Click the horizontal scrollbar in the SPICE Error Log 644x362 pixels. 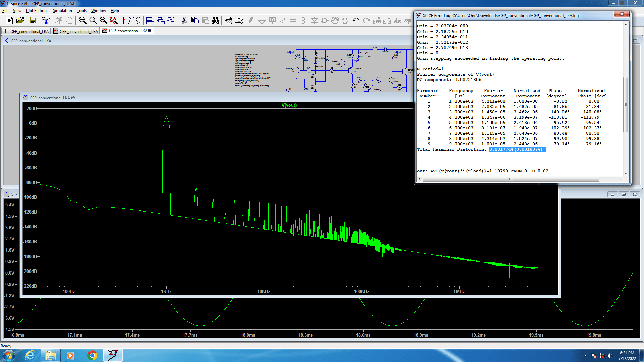(511, 179)
